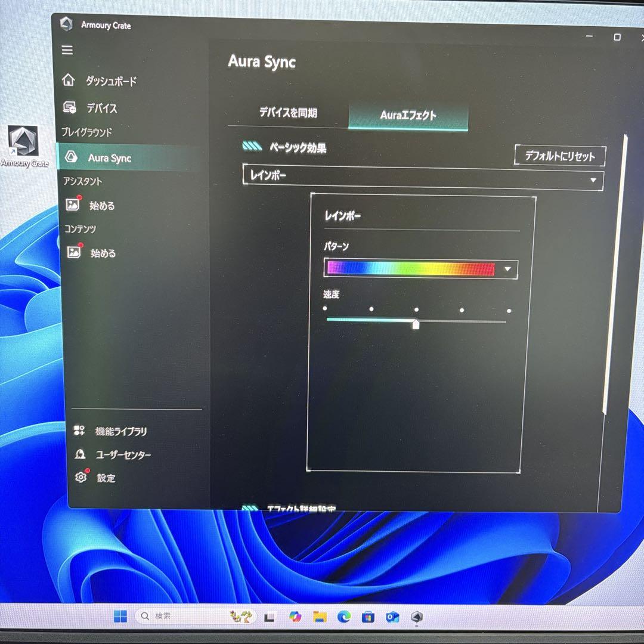Image resolution: width=644 pixels, height=644 pixels.
Task: Click the search highlight picture on taskbar
Action: pyautogui.click(x=241, y=616)
